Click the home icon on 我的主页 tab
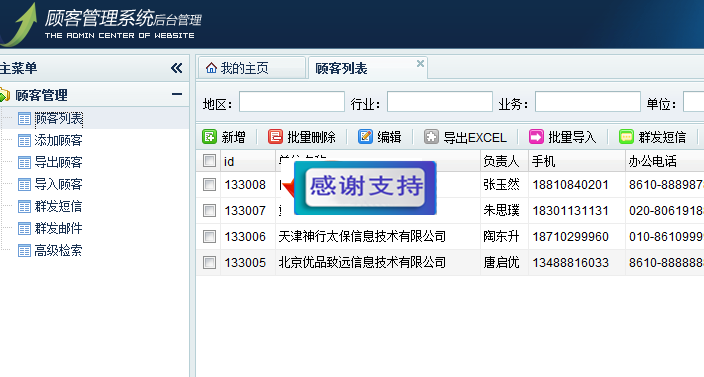The height and width of the screenshot is (377, 704). point(211,68)
